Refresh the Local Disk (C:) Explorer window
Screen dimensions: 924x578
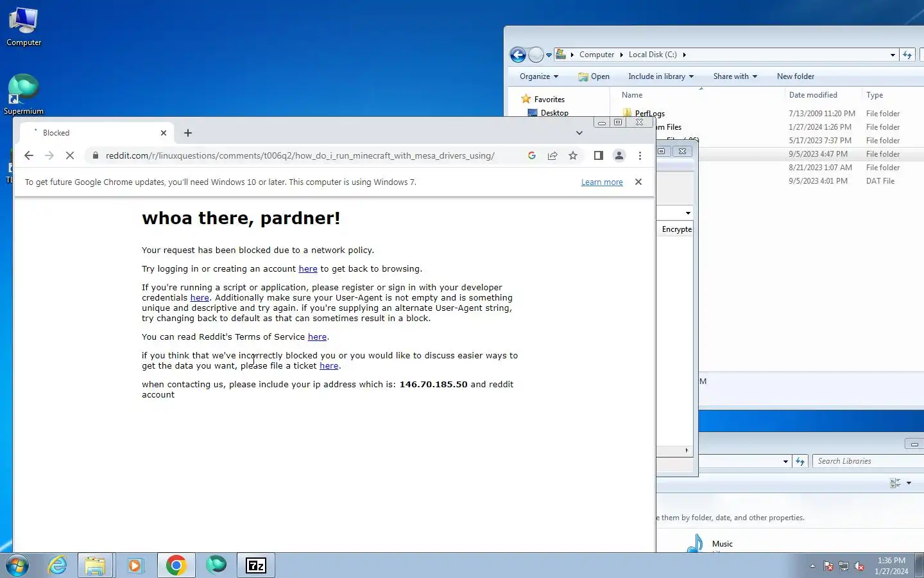tap(907, 55)
